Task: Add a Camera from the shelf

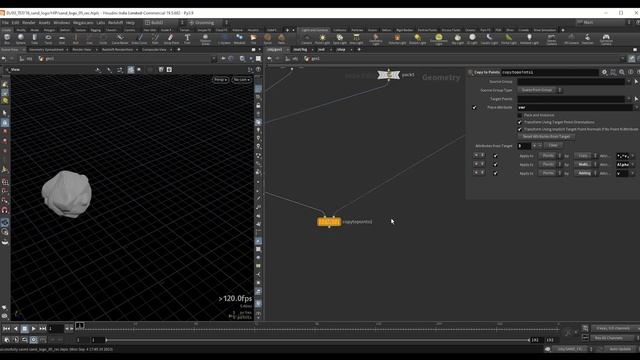Action: [307, 39]
